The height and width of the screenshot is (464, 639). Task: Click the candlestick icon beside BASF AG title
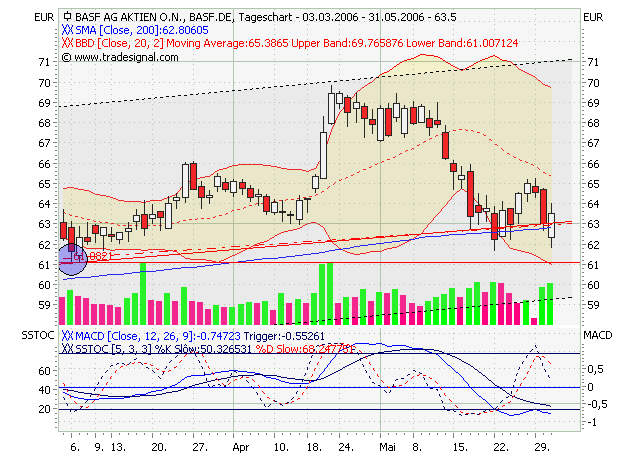click(x=66, y=18)
